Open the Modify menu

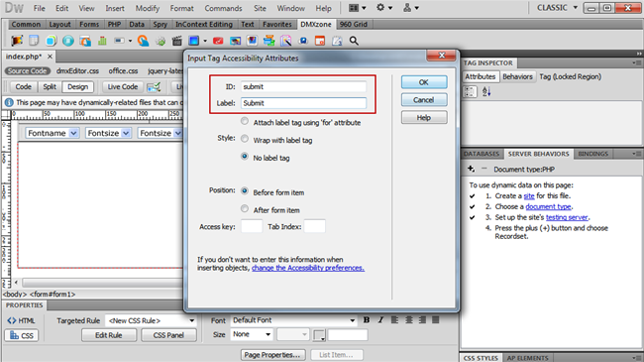pos(148,8)
